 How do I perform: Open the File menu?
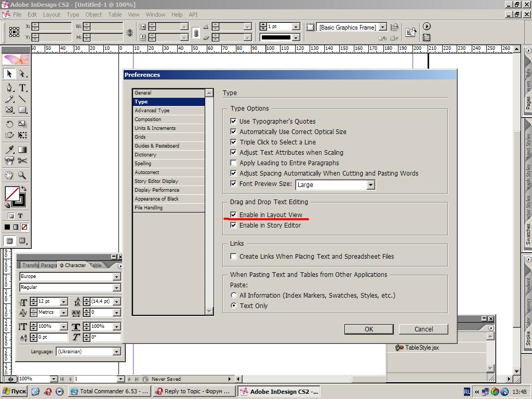17,15
